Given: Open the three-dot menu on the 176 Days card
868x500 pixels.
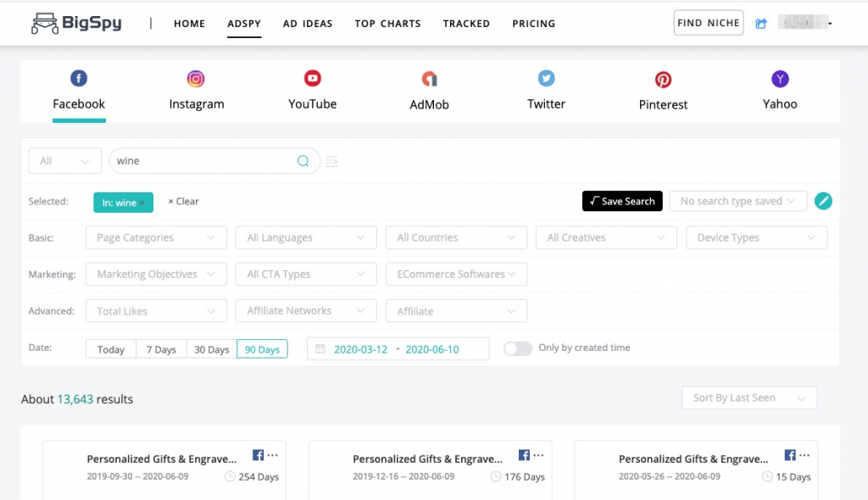Looking at the screenshot, I should (x=538, y=455).
